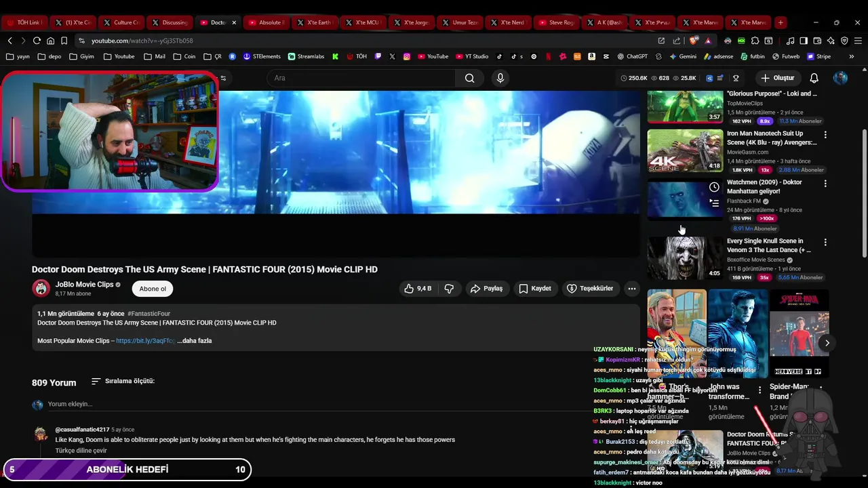Close the active Doctor Doom tab
The image size is (868, 488).
coord(234,22)
